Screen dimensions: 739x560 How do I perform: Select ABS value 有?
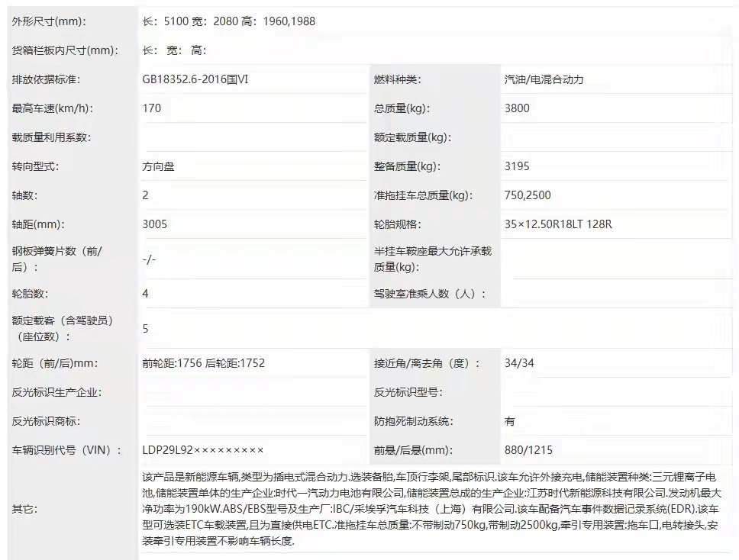510,421
